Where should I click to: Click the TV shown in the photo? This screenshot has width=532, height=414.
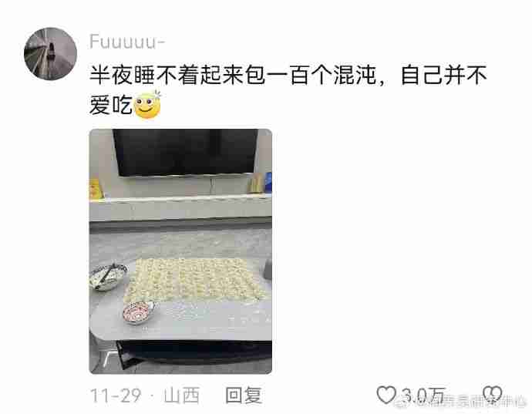185,152
